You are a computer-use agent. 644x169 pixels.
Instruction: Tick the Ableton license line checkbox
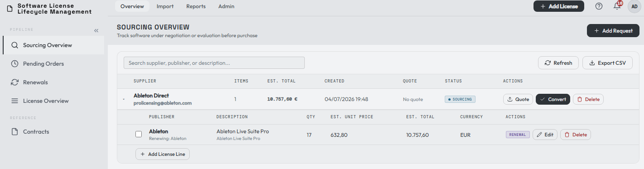(x=139, y=135)
